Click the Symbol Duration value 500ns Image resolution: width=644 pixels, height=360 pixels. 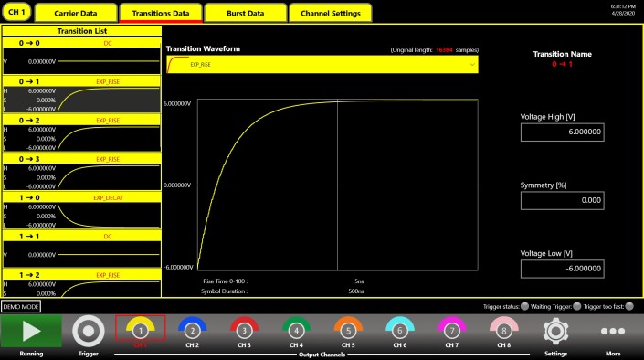pos(356,291)
